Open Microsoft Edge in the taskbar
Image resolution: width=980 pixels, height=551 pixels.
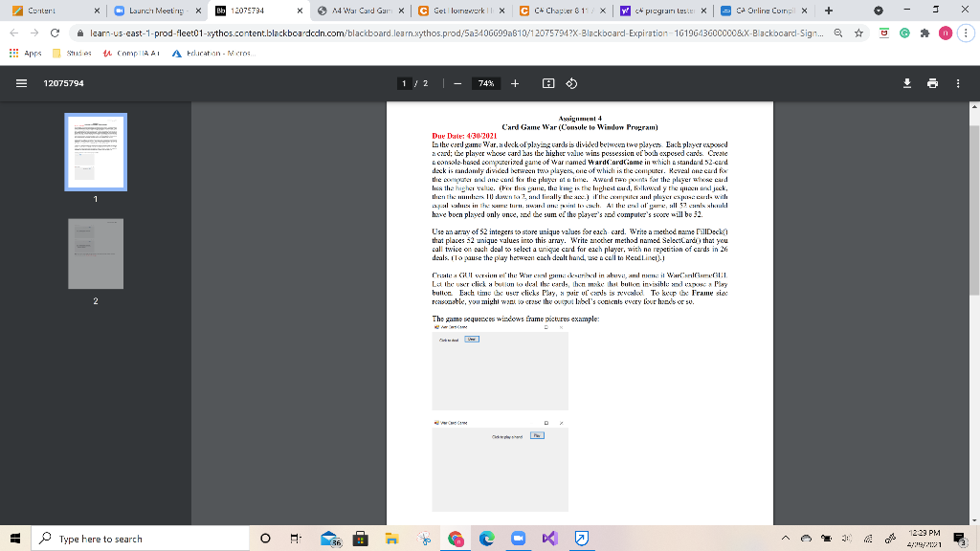coord(486,538)
